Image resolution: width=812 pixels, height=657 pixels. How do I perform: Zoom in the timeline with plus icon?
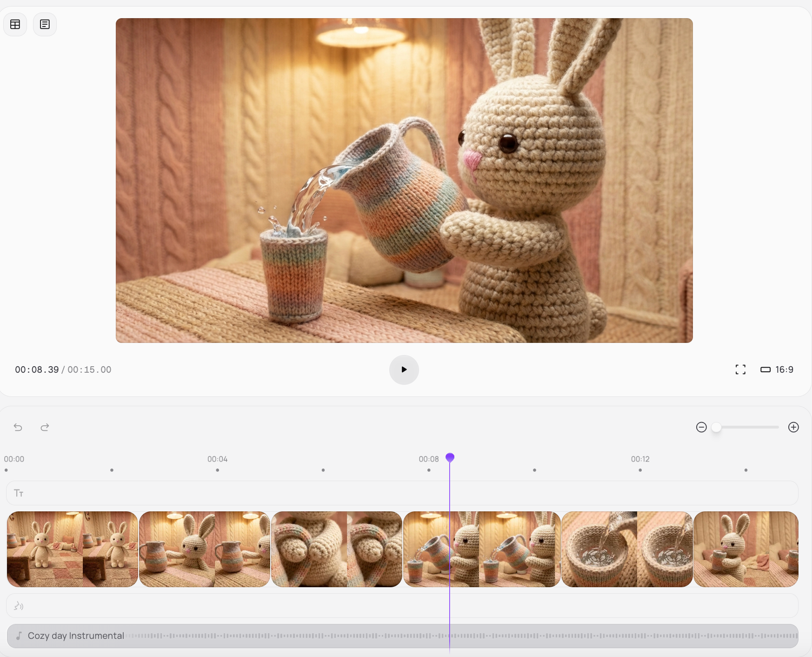793,427
